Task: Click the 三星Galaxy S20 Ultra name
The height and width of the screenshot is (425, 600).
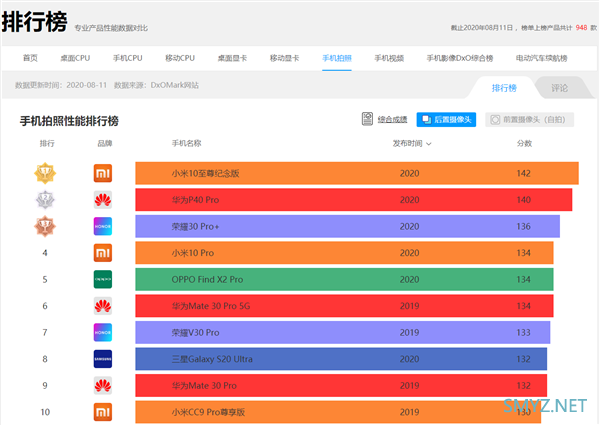Action: coord(212,359)
